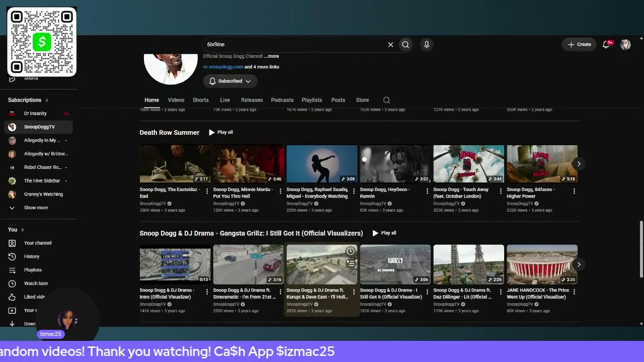Focus the search input field
Image resolution: width=644 pixels, height=362 pixels.
pyautogui.click(x=294, y=44)
